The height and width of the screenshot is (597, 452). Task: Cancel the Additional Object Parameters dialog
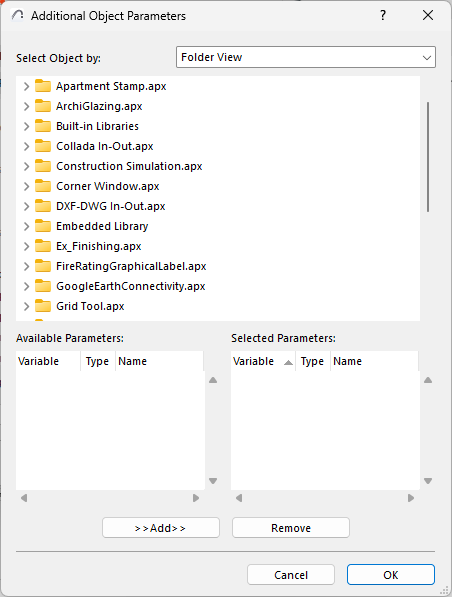pyautogui.click(x=291, y=575)
